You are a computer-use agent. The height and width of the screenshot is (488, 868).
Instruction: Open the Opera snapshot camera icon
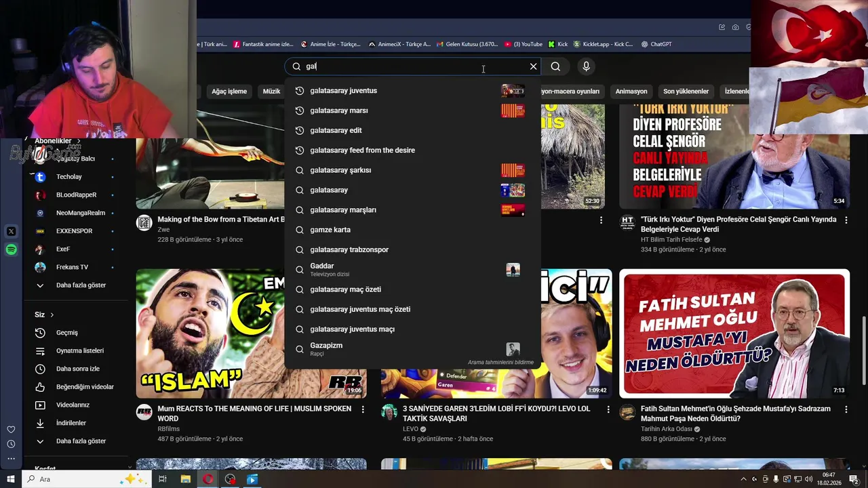pyautogui.click(x=736, y=27)
